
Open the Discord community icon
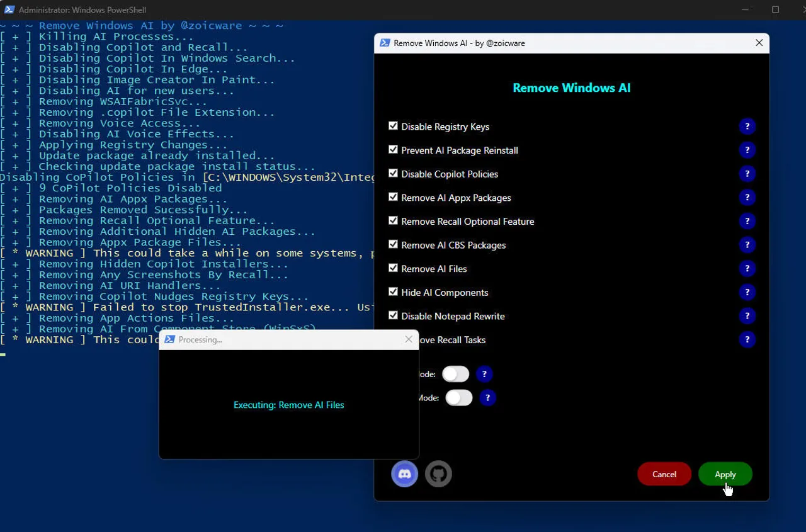pos(404,473)
